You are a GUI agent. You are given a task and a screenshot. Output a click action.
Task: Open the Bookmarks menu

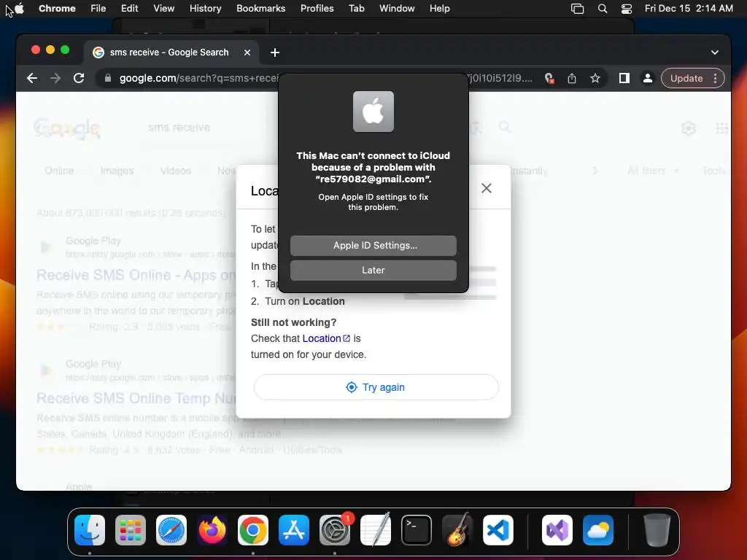tap(261, 9)
